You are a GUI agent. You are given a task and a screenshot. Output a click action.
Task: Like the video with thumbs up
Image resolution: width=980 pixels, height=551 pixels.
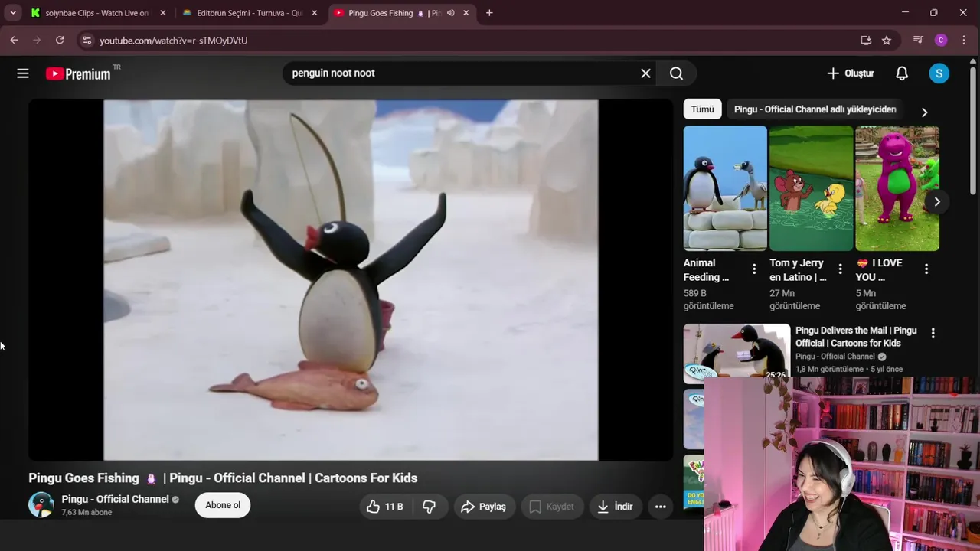click(x=385, y=507)
